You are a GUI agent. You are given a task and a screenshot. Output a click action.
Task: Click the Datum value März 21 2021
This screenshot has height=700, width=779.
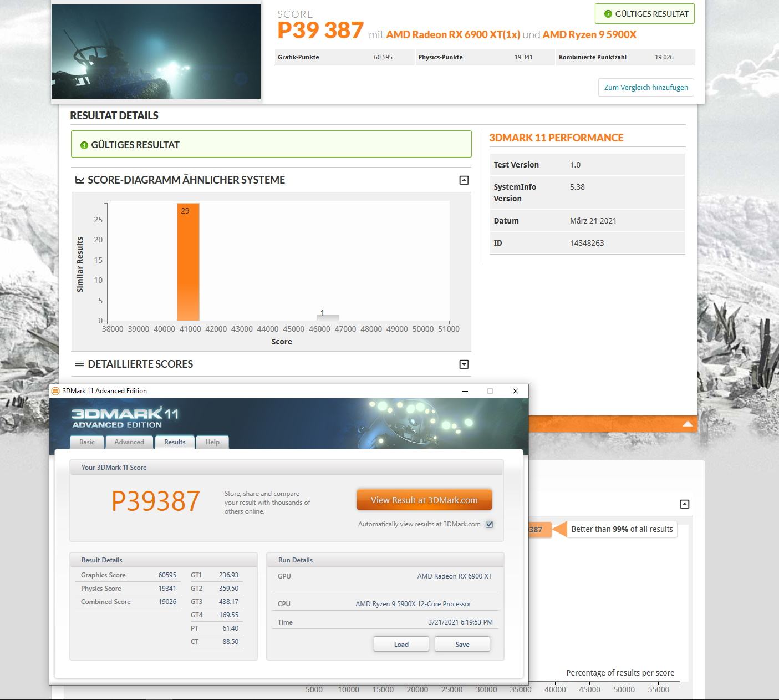593,221
